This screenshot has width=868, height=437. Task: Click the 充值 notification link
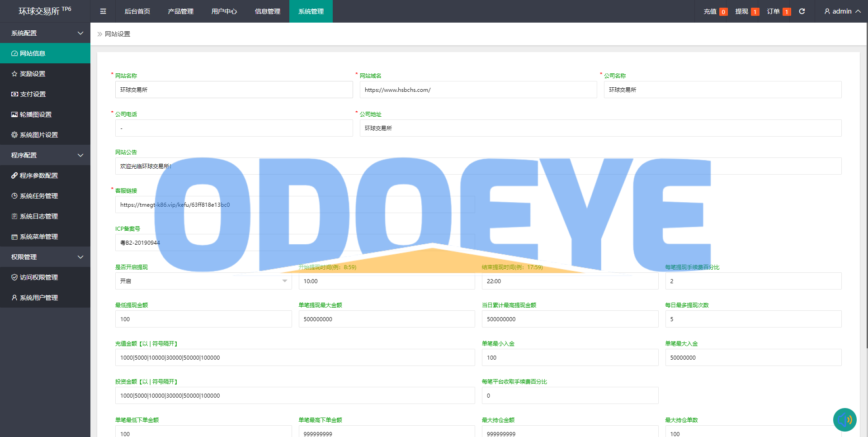click(710, 11)
